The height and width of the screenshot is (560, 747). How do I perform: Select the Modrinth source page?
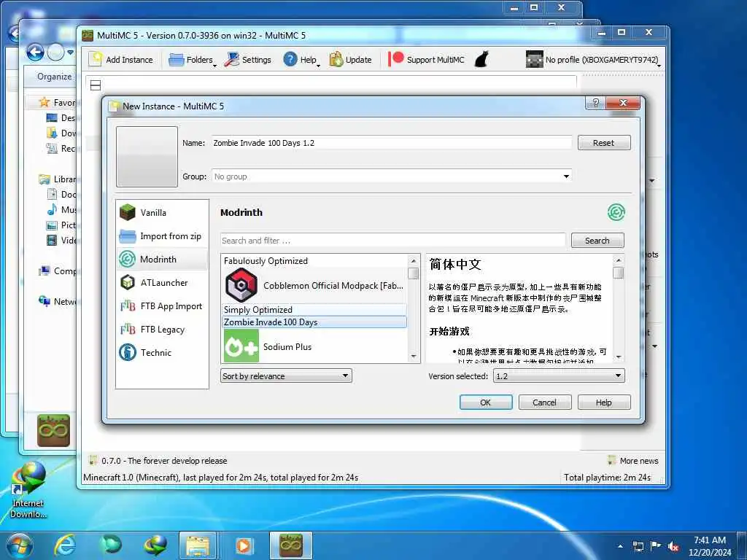coord(162,259)
